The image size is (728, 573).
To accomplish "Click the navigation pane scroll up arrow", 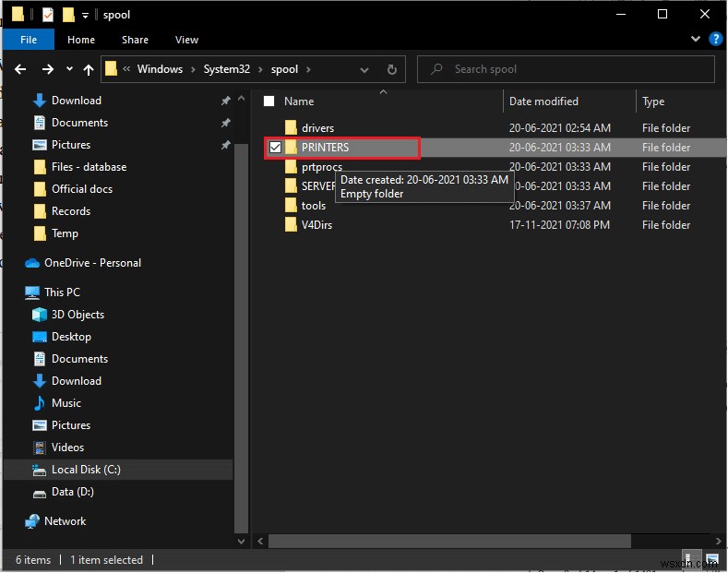I will click(x=241, y=98).
